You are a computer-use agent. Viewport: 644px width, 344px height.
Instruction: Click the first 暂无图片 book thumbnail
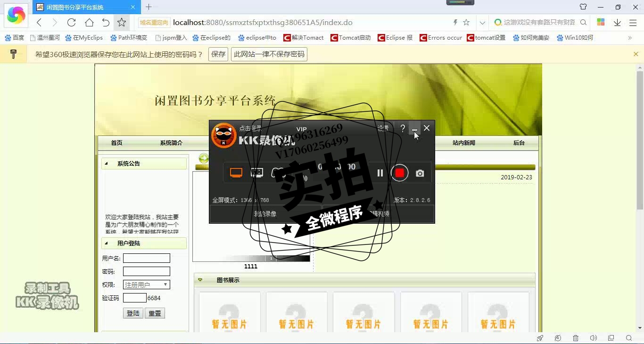click(230, 312)
